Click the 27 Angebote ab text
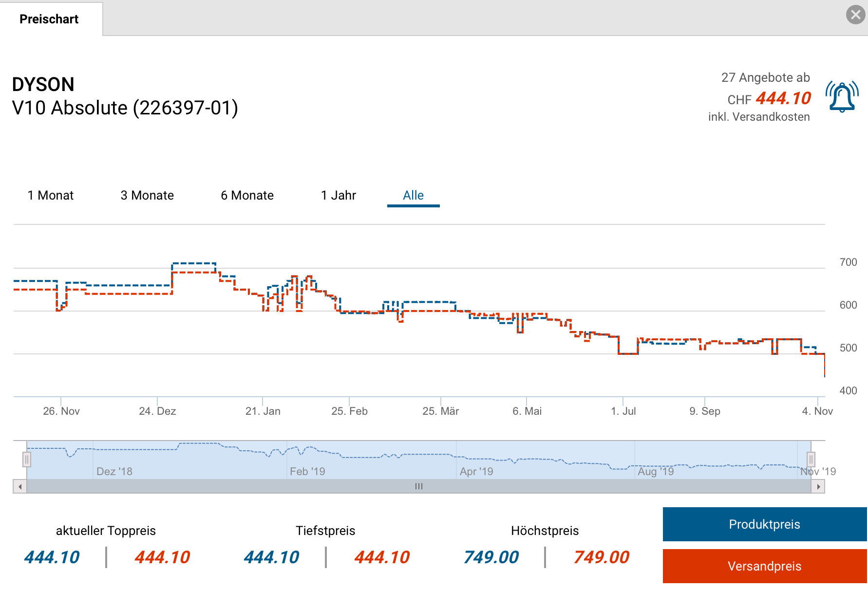Viewport: 868px width, 589px height. click(x=765, y=77)
